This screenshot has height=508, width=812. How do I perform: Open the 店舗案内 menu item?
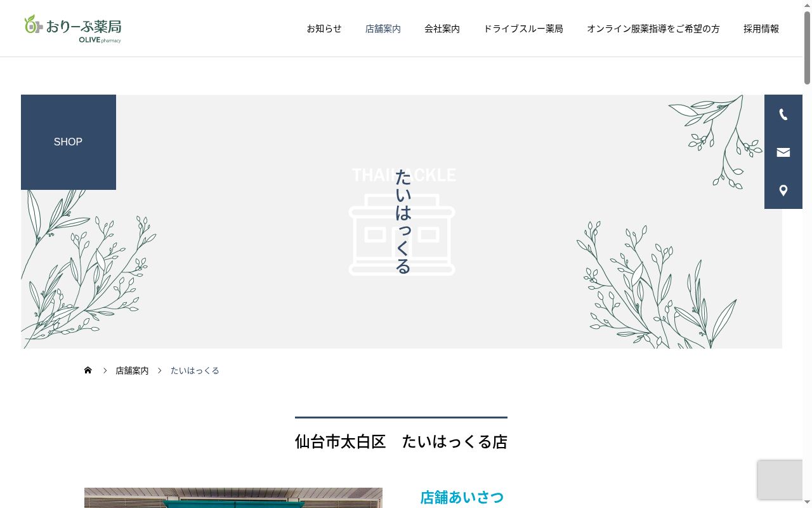tap(383, 29)
